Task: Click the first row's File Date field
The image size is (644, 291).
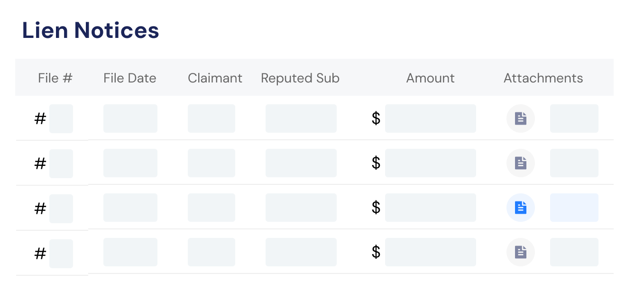Action: (x=130, y=118)
